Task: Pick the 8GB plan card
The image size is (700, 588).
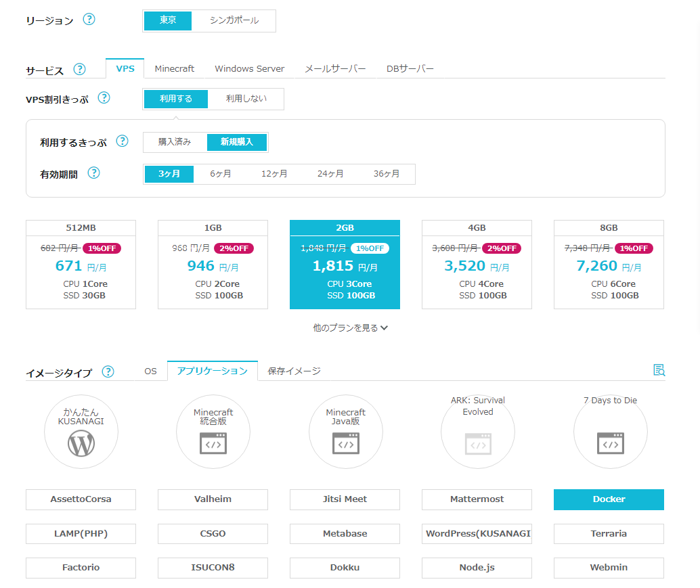Action: pos(609,264)
